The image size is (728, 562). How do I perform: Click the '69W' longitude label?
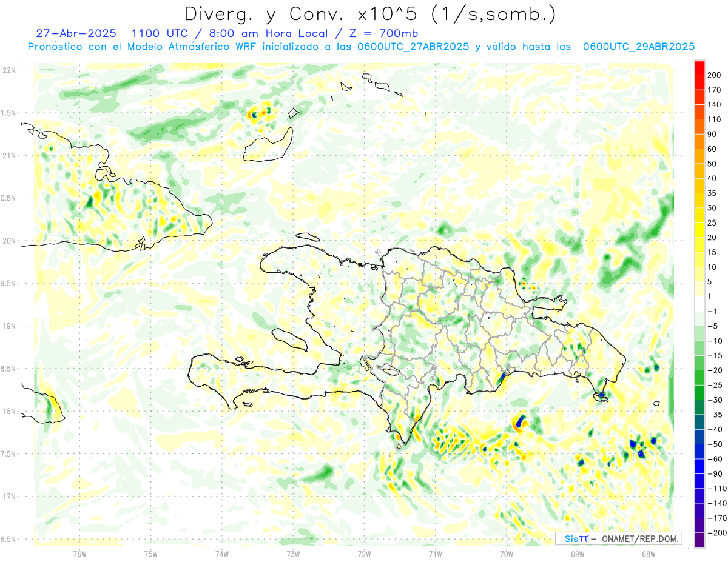click(x=577, y=554)
